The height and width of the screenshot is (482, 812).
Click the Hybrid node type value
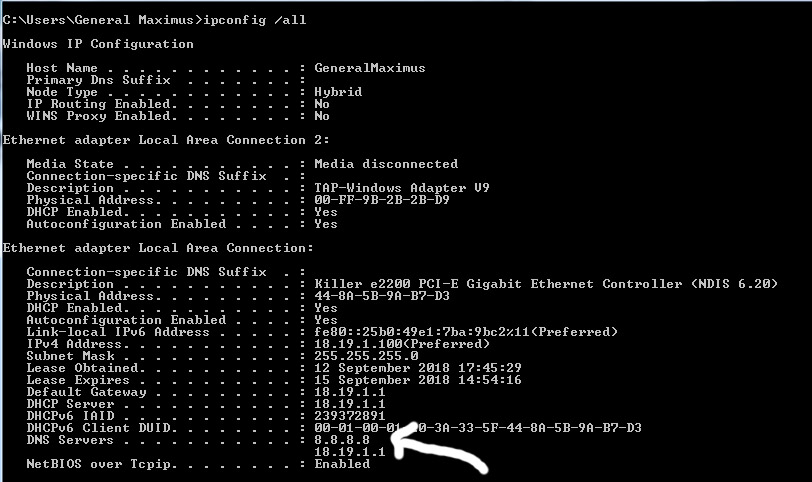[338, 92]
